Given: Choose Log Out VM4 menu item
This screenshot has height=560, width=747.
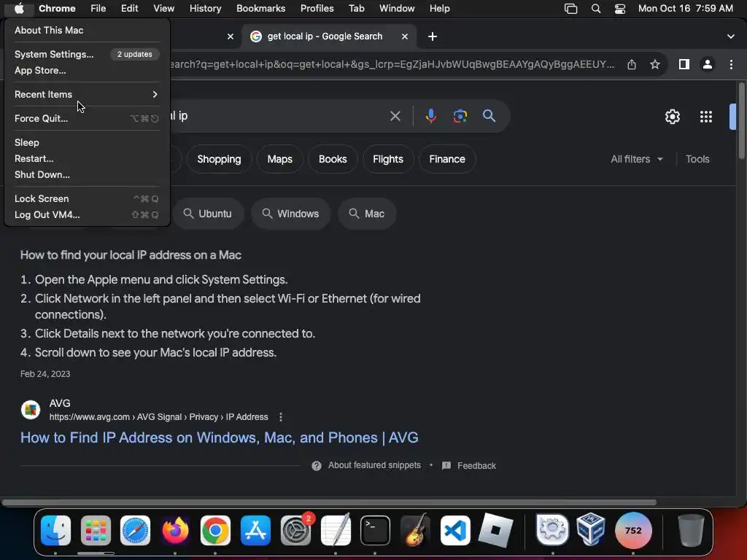Looking at the screenshot, I should (87, 215).
